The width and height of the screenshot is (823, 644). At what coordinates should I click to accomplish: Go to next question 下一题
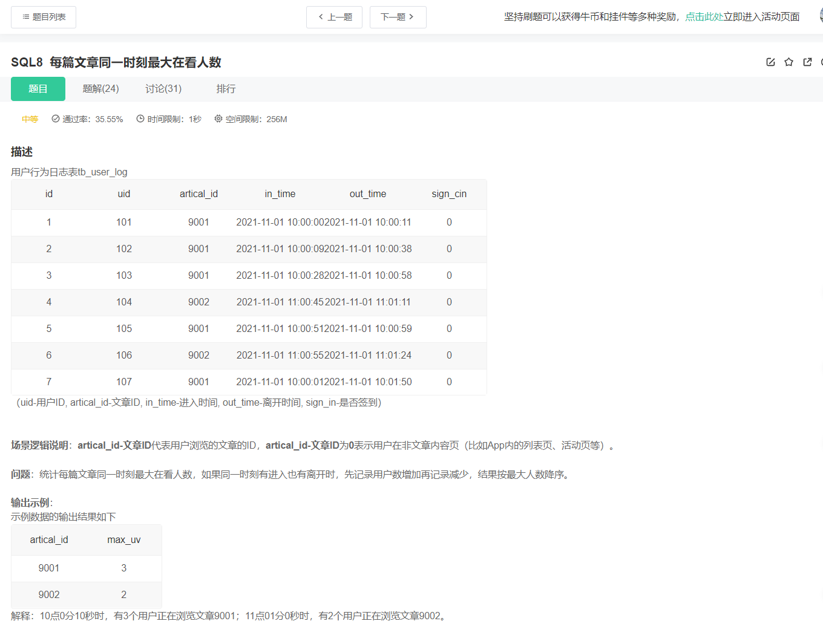pyautogui.click(x=398, y=17)
